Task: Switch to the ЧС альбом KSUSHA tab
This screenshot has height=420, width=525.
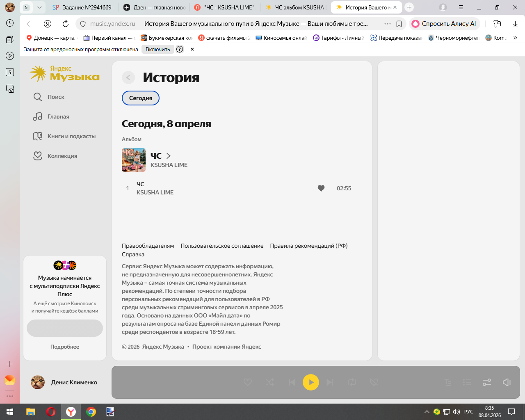Action: tap(296, 7)
